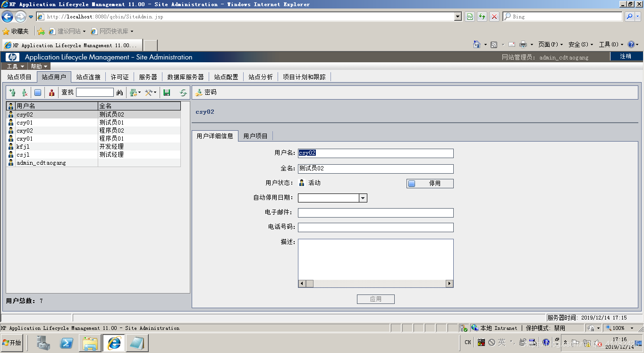Click the 全名 input field

pyautogui.click(x=376, y=169)
